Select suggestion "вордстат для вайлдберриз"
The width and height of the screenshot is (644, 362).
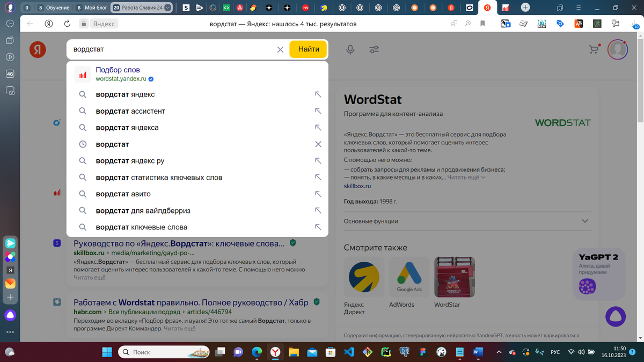[x=197, y=211]
